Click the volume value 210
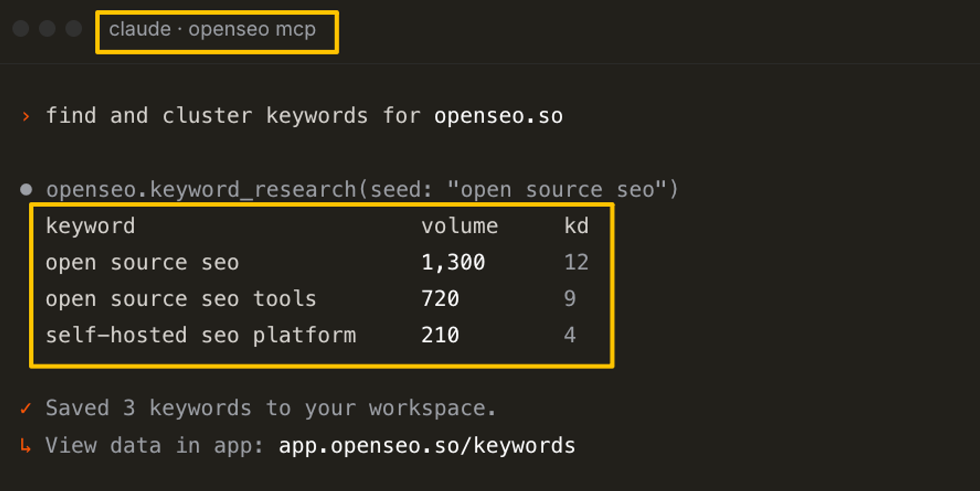 pos(440,335)
